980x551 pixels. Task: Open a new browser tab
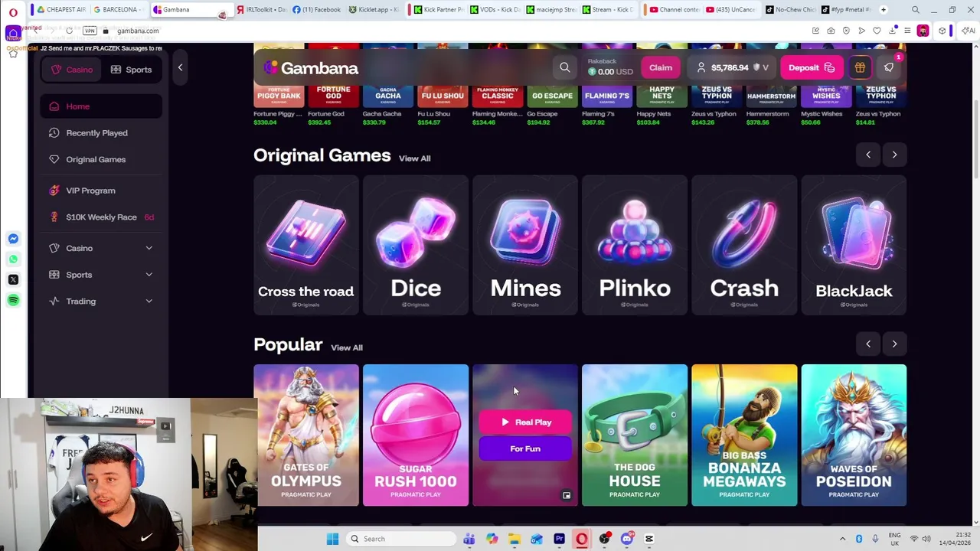point(884,10)
